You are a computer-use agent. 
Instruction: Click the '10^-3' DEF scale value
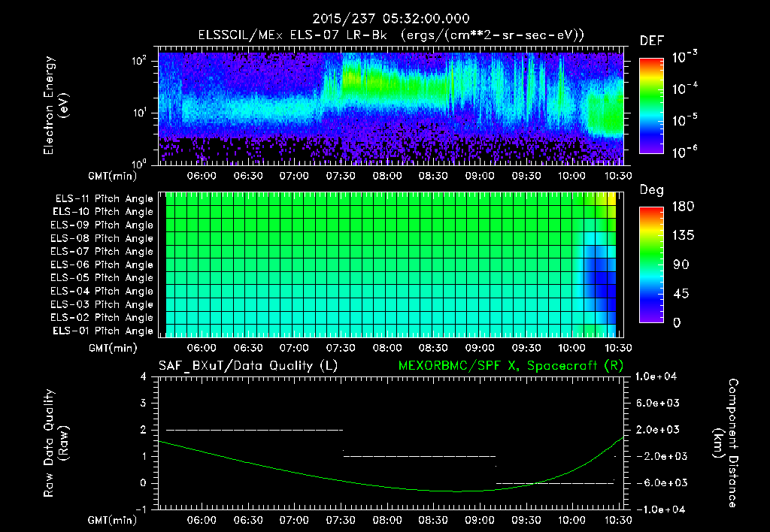coord(684,57)
